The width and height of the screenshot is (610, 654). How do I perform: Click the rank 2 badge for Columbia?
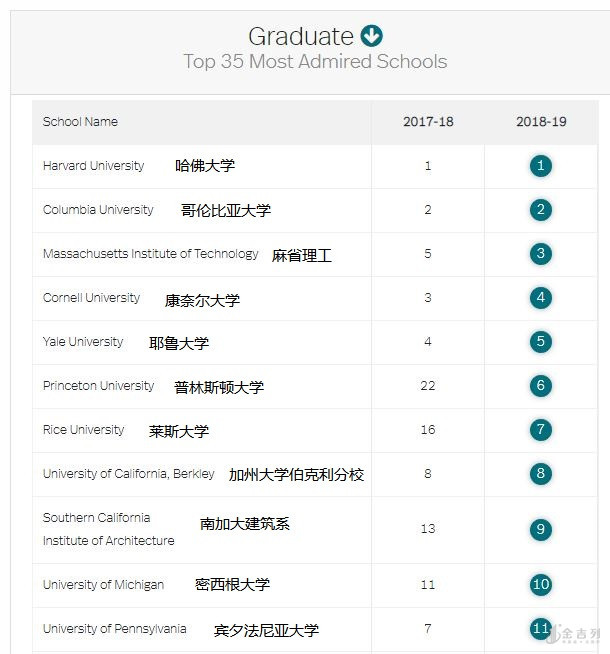pos(541,210)
